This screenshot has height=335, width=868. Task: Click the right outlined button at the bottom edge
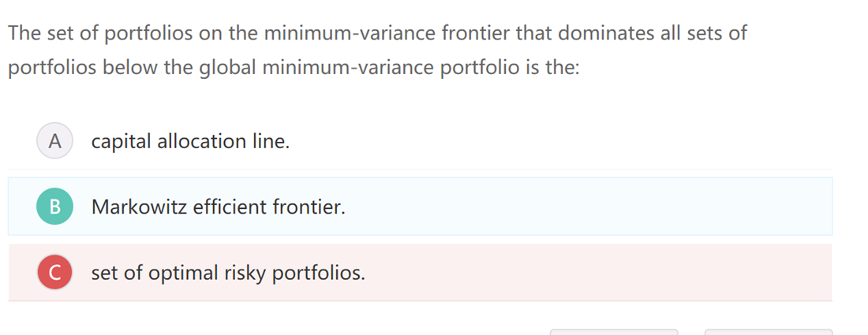point(768,331)
